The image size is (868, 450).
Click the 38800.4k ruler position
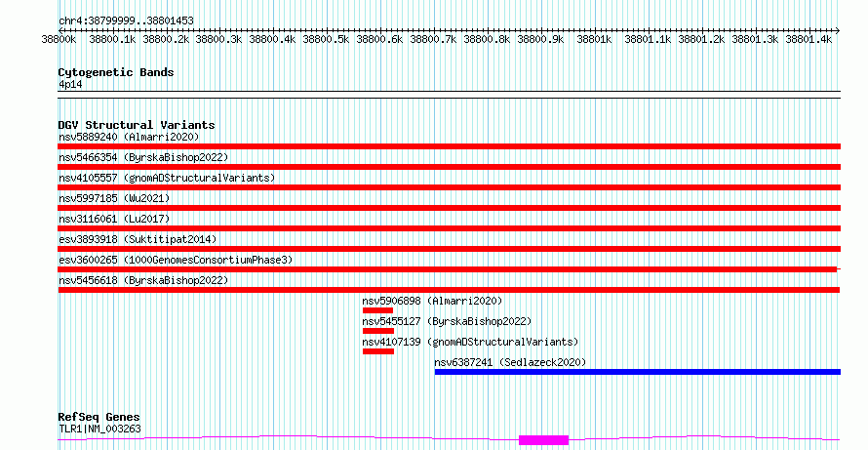(x=272, y=39)
